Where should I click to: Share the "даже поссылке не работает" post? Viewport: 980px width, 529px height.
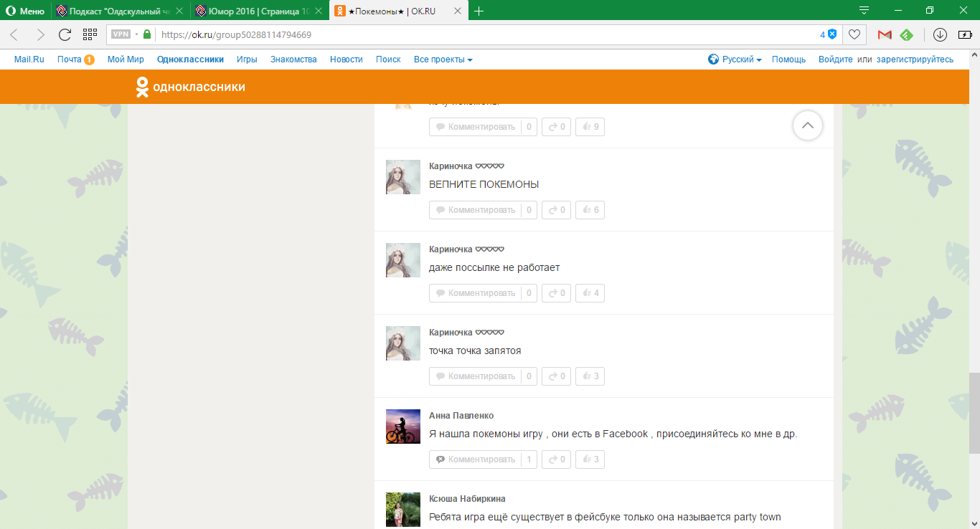pyautogui.click(x=556, y=293)
